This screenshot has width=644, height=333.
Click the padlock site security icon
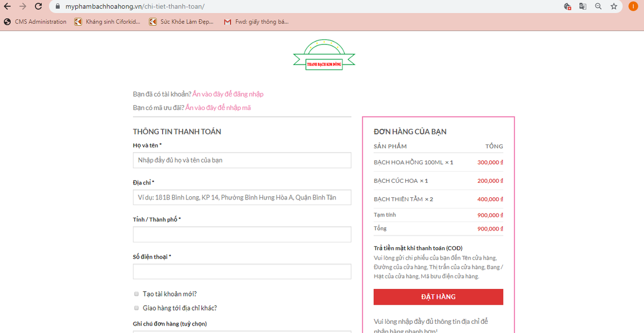pos(58,6)
